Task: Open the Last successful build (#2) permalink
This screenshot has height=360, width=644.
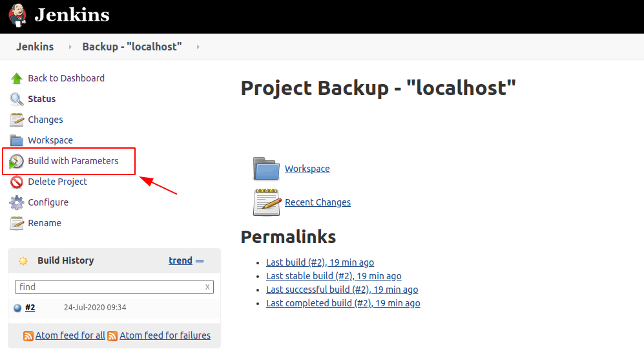Action: coord(342,290)
